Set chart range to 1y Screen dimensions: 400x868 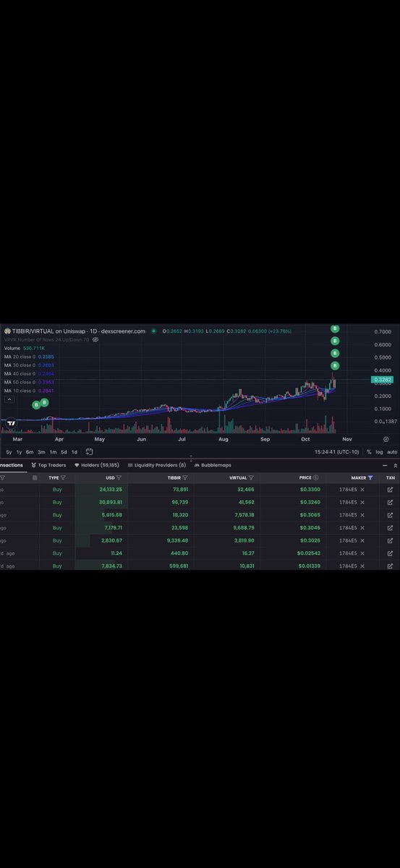(x=19, y=451)
